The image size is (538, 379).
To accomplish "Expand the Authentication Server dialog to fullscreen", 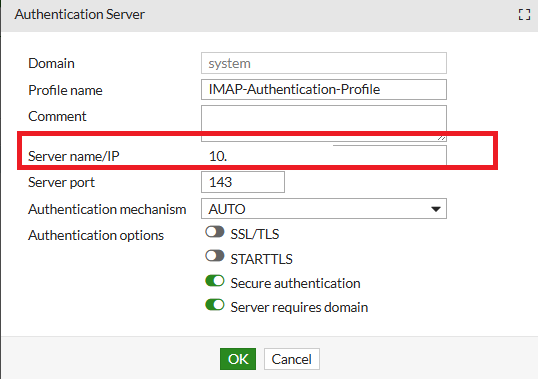I will click(x=524, y=15).
